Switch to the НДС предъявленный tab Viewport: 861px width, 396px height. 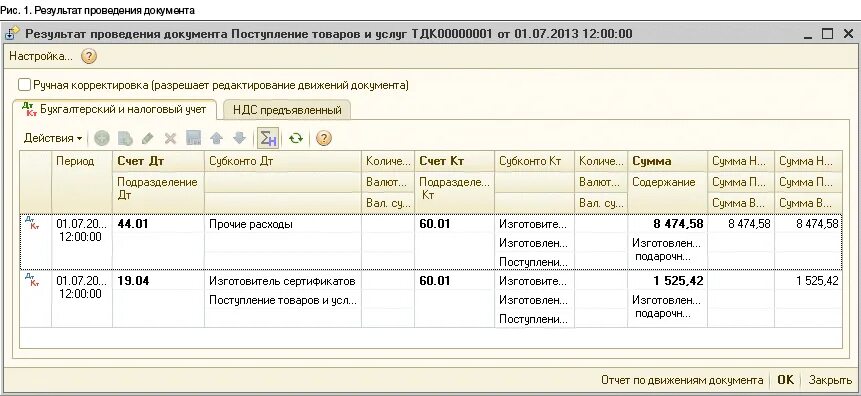click(287, 110)
